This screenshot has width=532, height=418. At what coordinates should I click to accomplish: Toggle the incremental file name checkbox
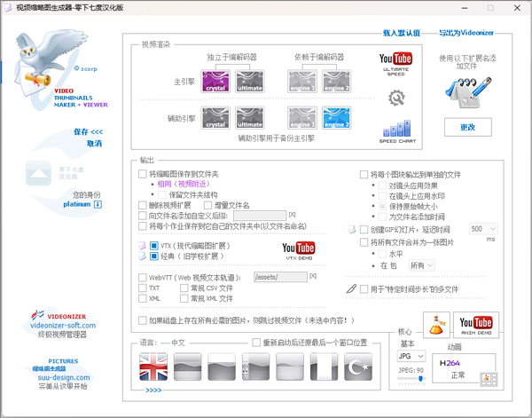(207, 205)
